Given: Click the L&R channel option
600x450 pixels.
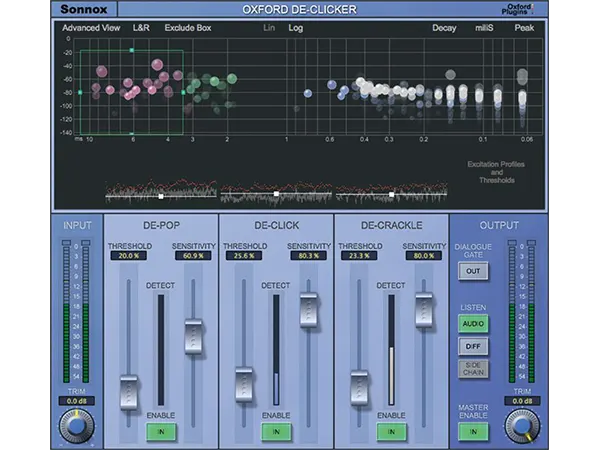Looking at the screenshot, I should tap(141, 28).
